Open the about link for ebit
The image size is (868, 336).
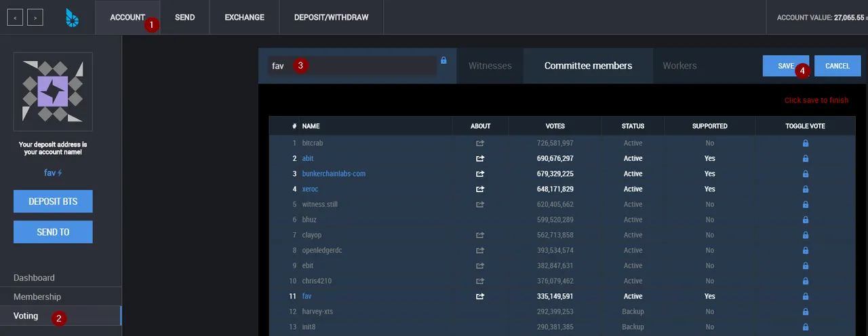pos(480,265)
